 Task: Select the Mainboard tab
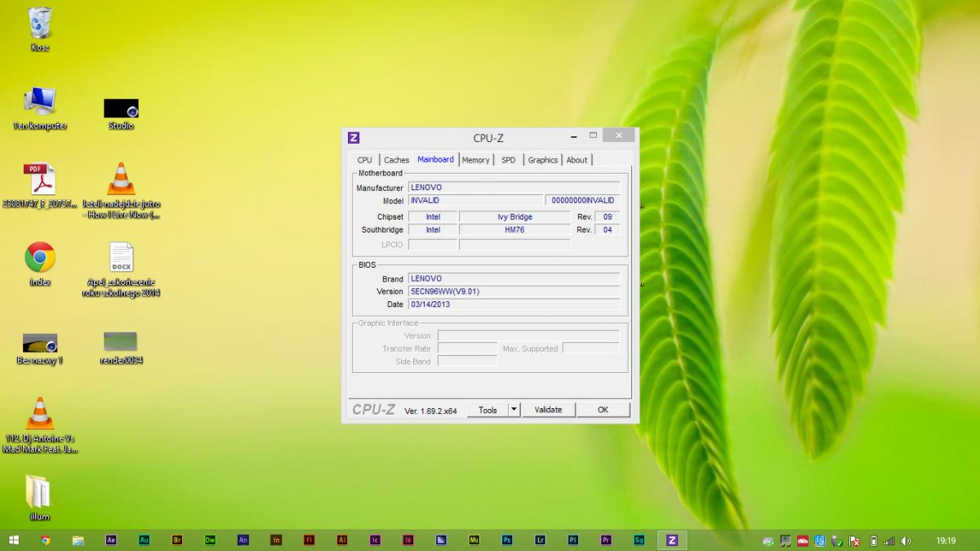pos(436,159)
